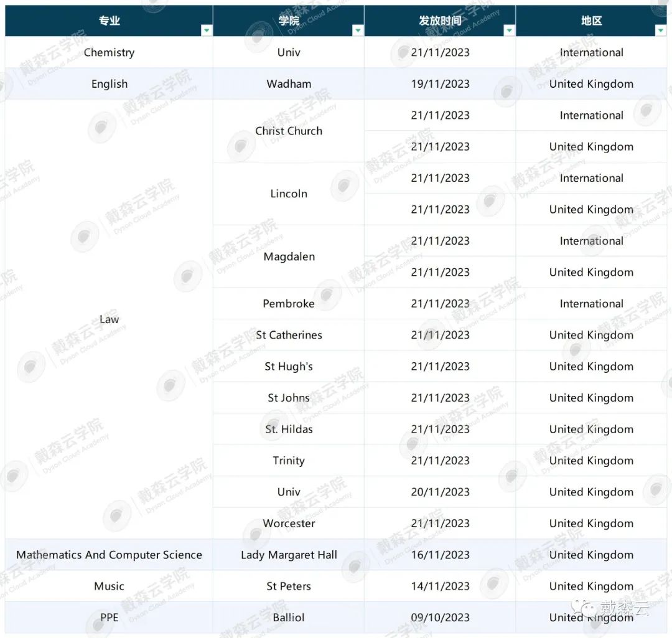Image resolution: width=672 pixels, height=638 pixels.
Task: Select the date cell in the Worcester row
Action: [440, 523]
